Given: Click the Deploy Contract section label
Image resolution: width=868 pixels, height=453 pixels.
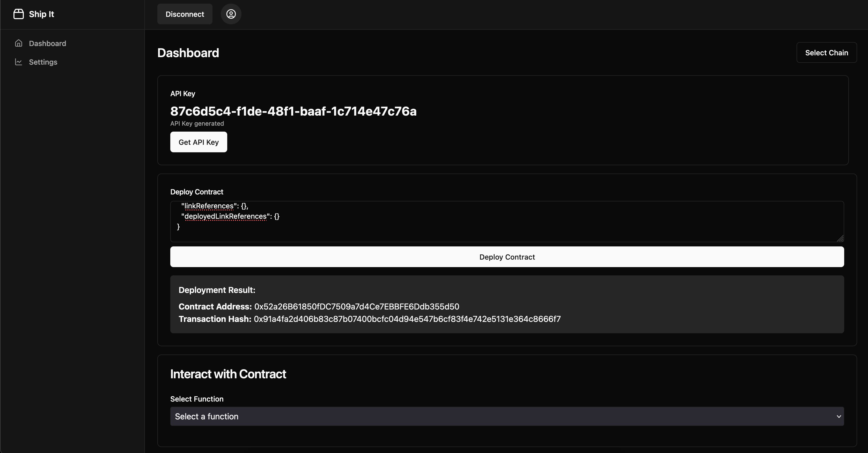Looking at the screenshot, I should click(x=197, y=192).
